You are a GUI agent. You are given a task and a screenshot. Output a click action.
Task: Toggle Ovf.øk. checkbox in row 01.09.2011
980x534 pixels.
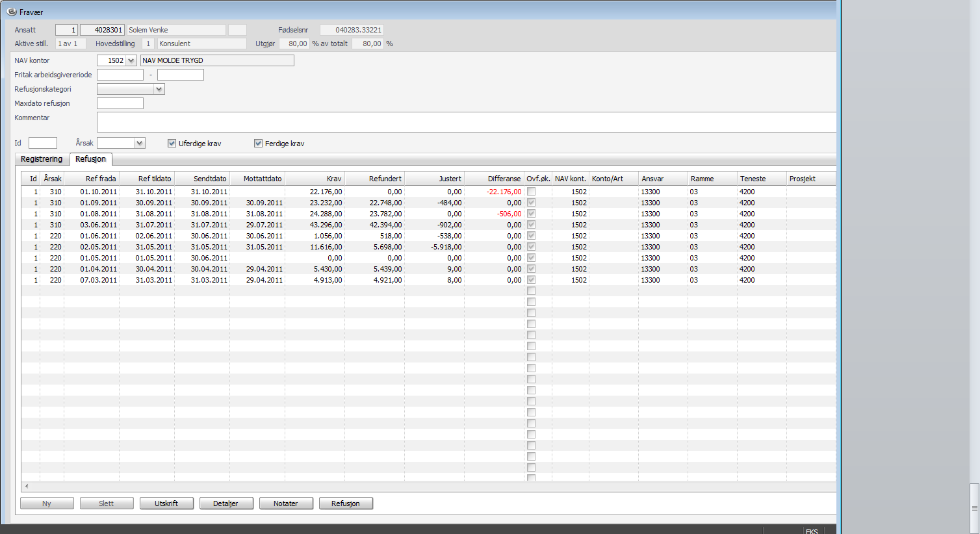coord(531,203)
